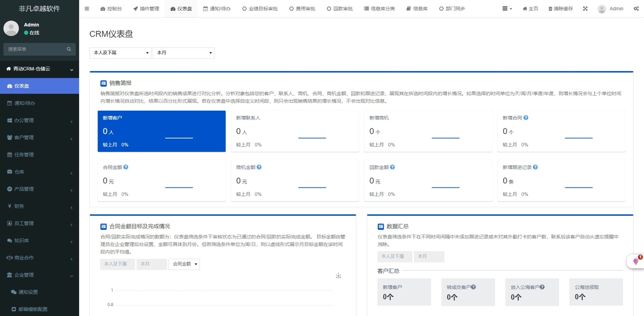The image size is (644, 316).
Task: Download the contract amount chart
Action: (x=338, y=275)
